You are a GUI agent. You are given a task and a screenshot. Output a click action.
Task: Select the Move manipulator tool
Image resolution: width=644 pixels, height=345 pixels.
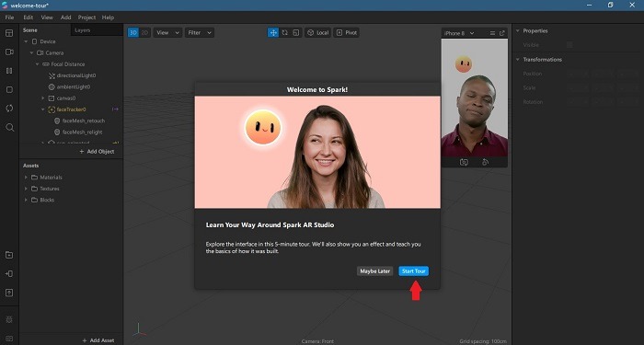click(273, 32)
